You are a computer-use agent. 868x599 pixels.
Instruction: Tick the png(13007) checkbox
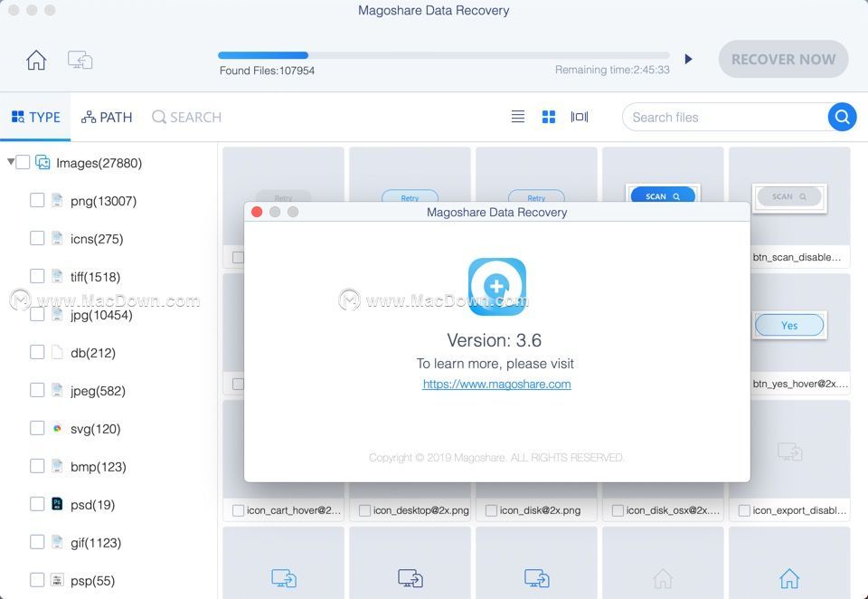pyautogui.click(x=37, y=200)
